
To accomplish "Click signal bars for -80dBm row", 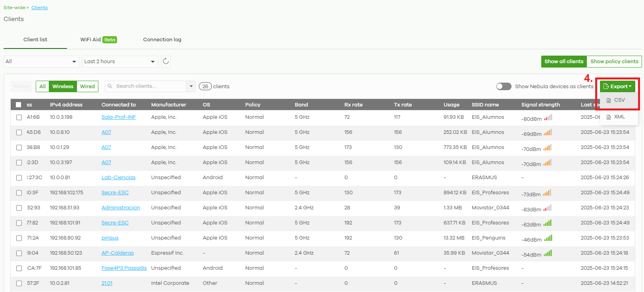I will [548, 118].
